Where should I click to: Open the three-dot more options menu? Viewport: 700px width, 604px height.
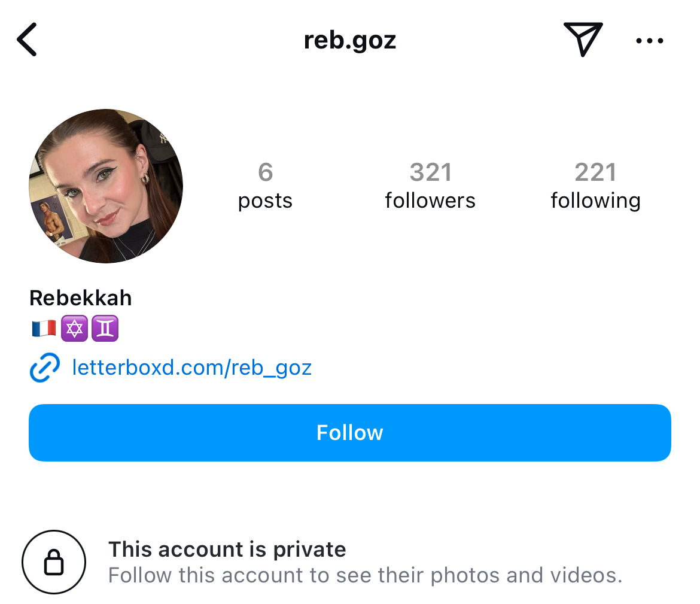[650, 41]
